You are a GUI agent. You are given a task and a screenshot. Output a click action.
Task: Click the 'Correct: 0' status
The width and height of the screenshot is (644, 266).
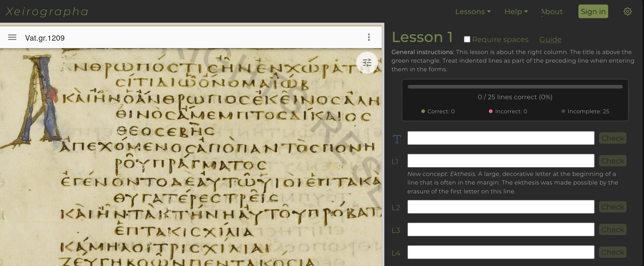click(438, 111)
